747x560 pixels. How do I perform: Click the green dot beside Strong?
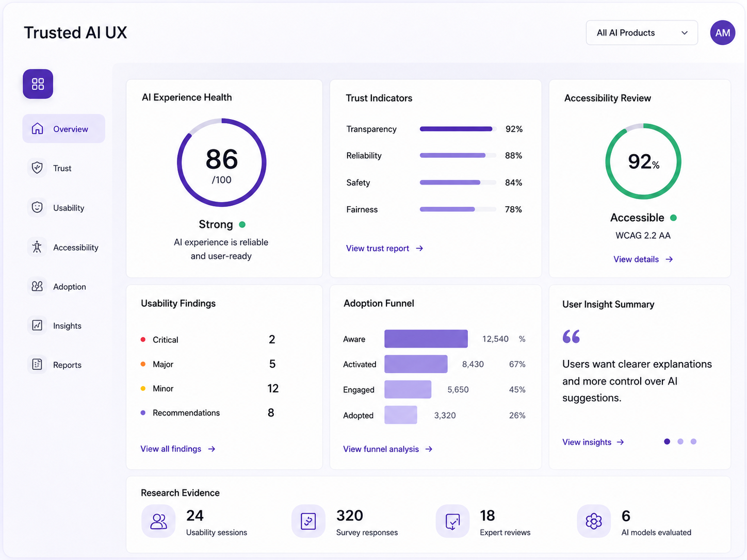click(242, 224)
